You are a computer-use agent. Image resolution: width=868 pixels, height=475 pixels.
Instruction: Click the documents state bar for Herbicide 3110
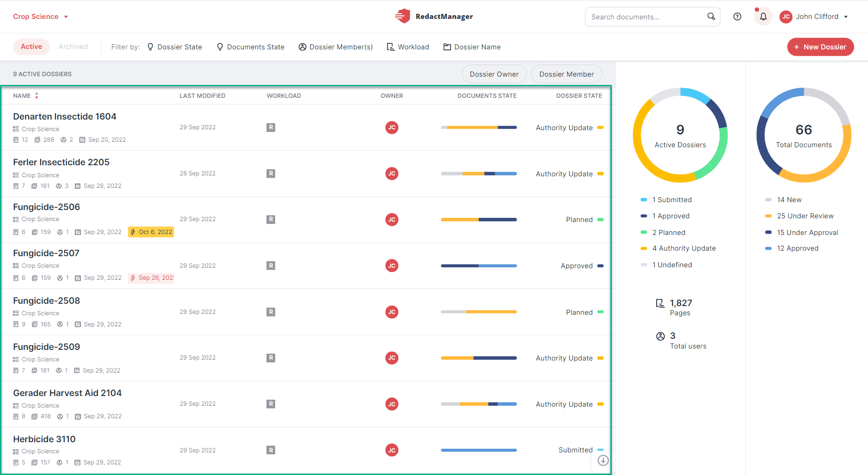tap(479, 450)
